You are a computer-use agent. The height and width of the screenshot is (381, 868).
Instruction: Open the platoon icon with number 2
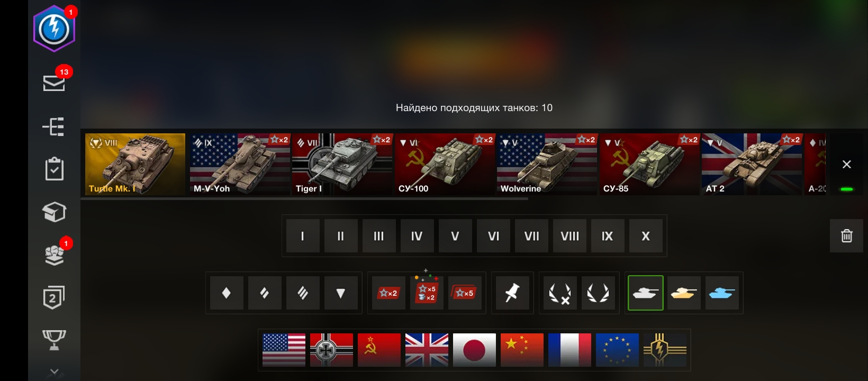click(53, 297)
